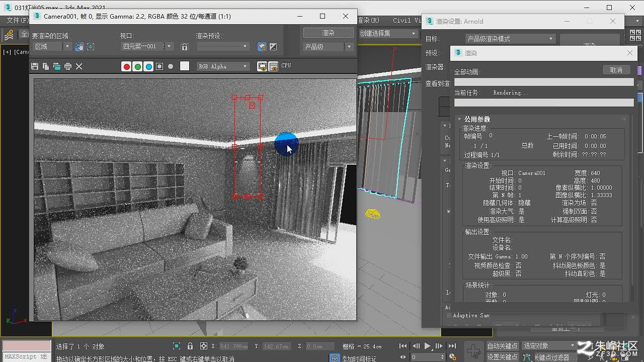The image size is (644, 362).
Task: Click the Previous Frame playback button
Action: 416,346
